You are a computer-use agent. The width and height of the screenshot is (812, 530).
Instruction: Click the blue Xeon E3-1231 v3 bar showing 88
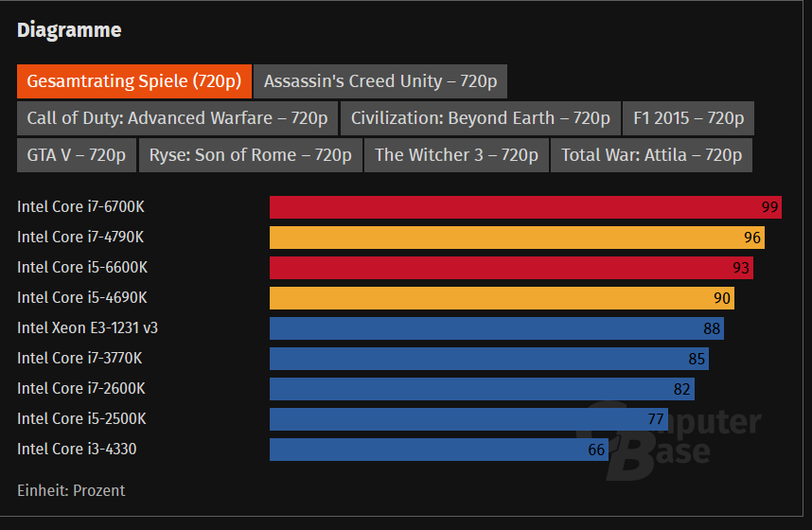pyautogui.click(x=497, y=328)
